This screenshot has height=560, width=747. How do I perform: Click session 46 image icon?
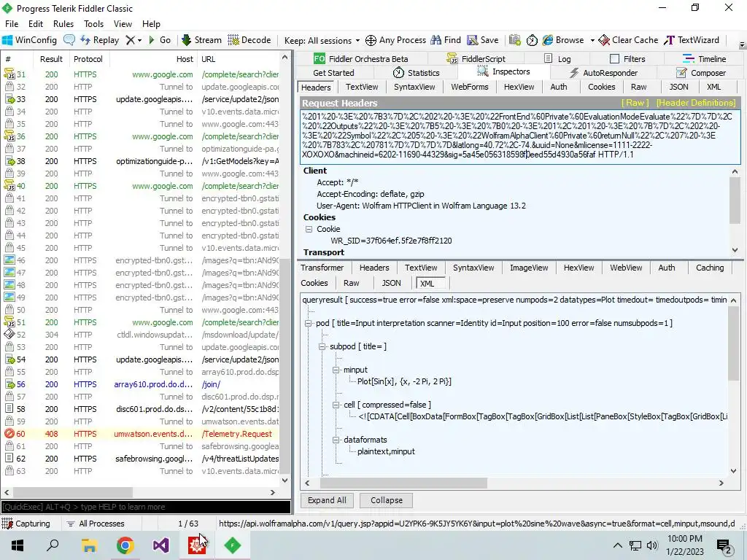(9, 260)
